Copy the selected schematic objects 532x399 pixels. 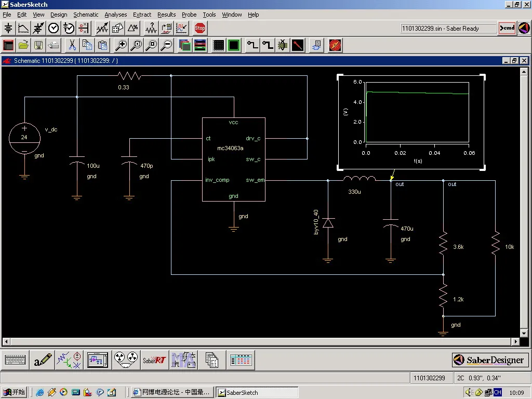(x=87, y=45)
